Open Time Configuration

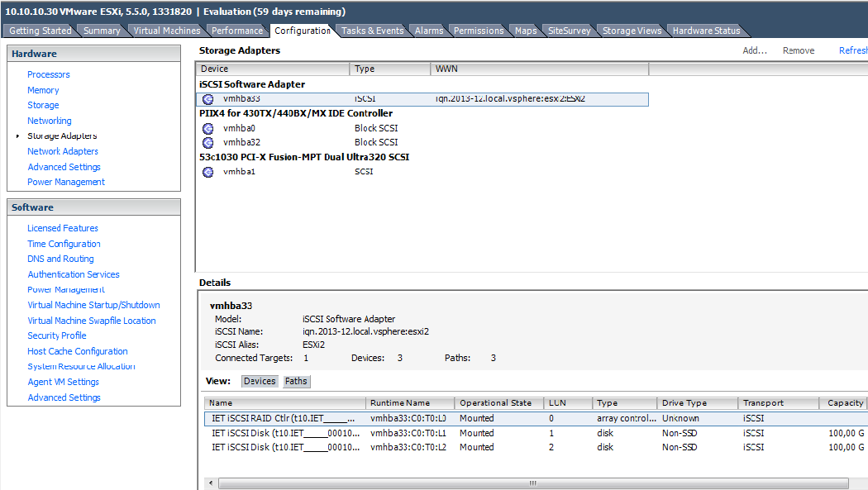[64, 244]
